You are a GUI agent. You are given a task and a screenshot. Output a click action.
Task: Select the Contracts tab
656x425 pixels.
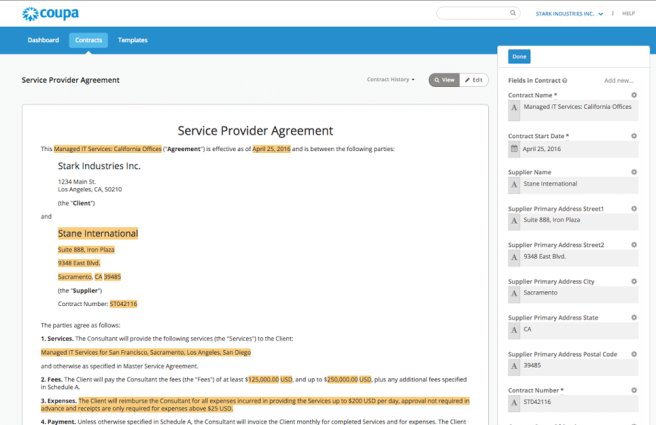(x=88, y=40)
